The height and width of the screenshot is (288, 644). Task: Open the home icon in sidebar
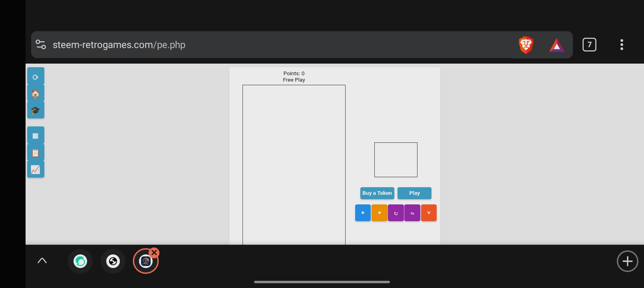point(36,93)
